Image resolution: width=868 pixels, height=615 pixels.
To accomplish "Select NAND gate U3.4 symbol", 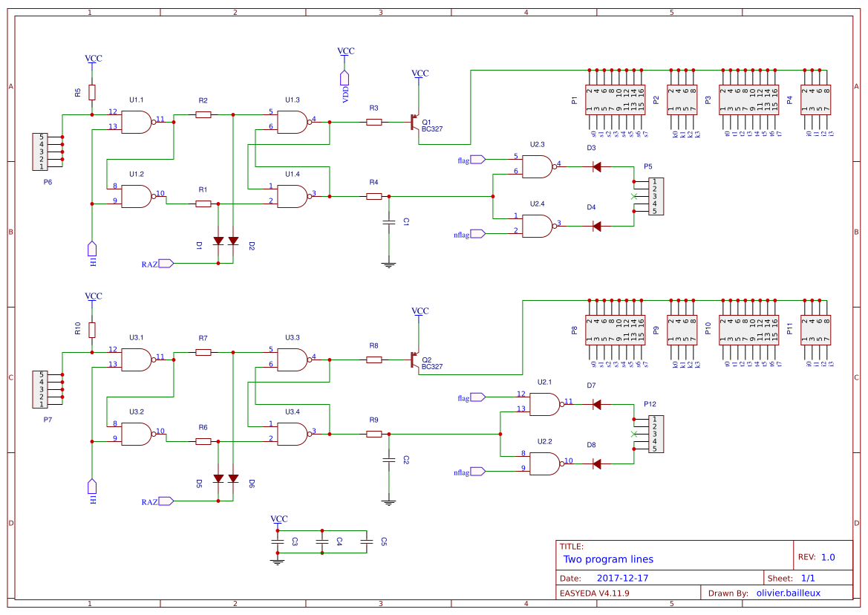I will pos(293,433).
